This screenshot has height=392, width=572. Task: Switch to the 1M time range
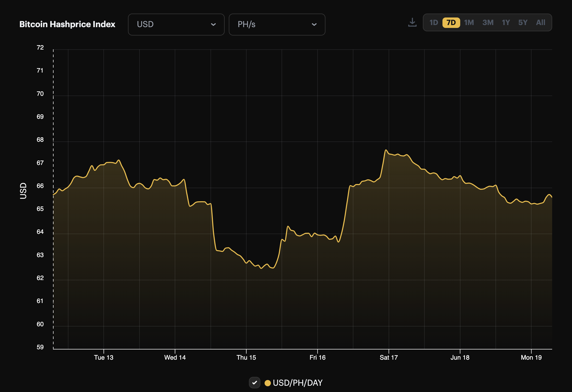[x=469, y=23]
